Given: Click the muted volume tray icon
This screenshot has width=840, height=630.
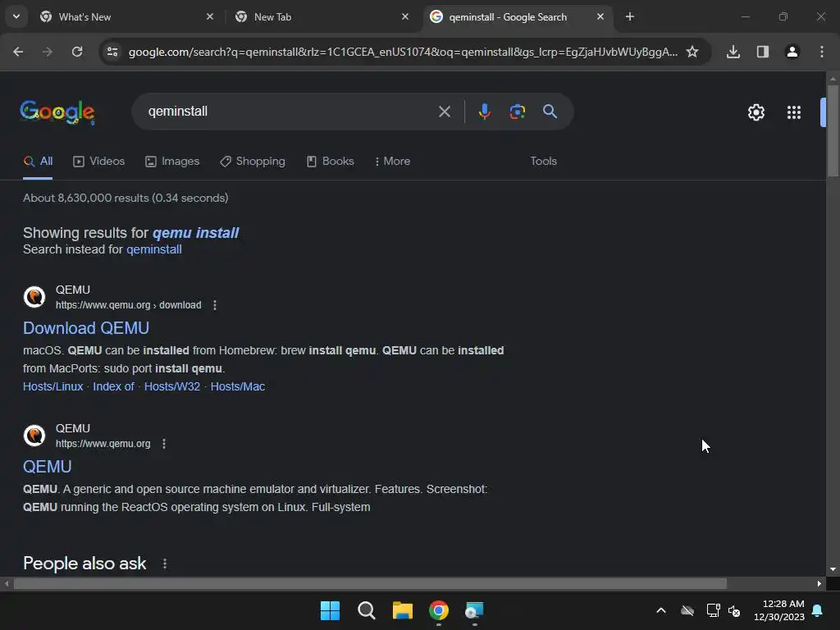Looking at the screenshot, I should 734,610.
